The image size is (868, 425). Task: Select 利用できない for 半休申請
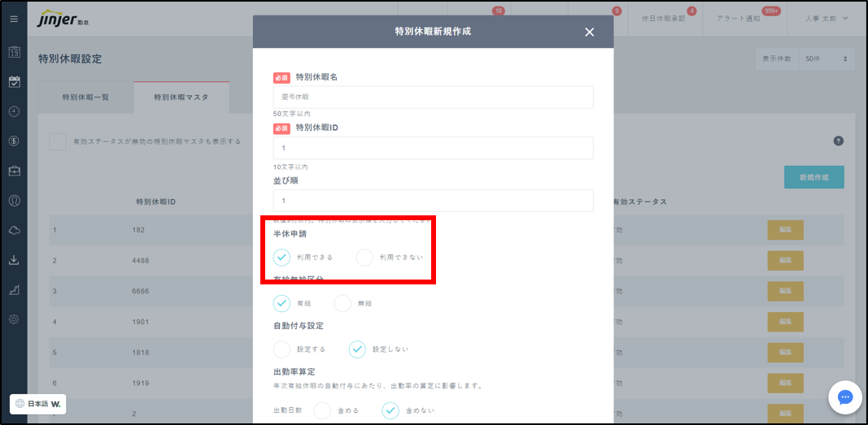click(364, 258)
